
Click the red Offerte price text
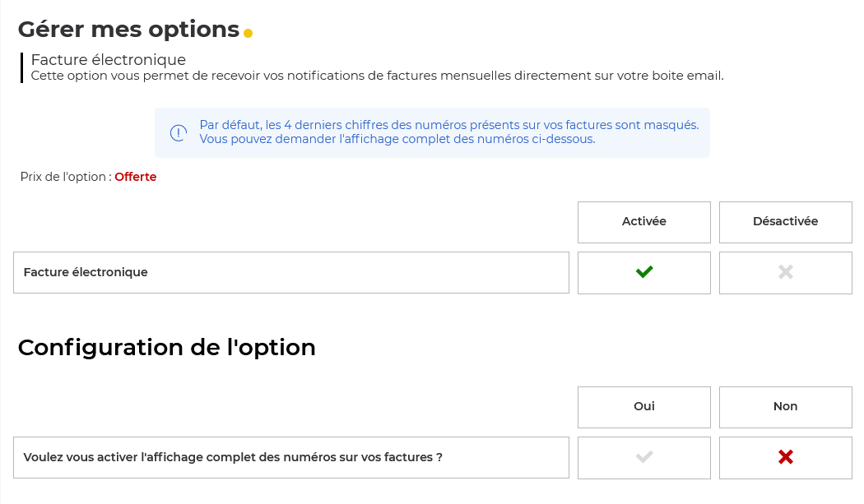135,177
